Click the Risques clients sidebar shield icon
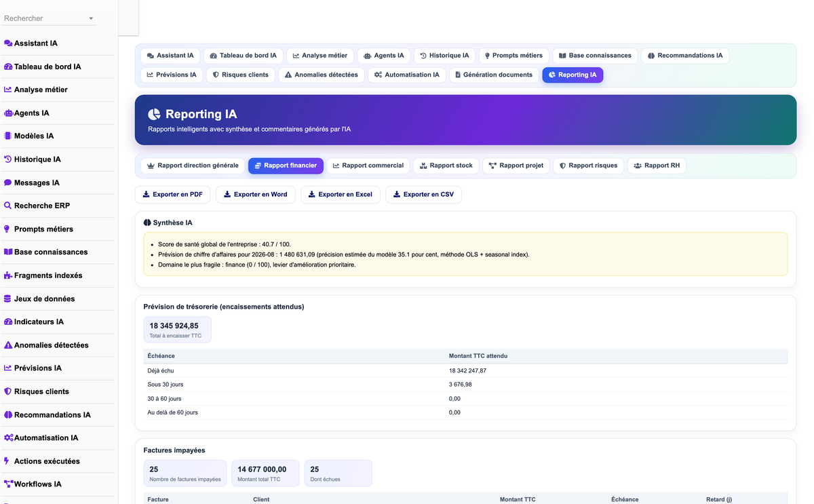Viewport: 814px width, 504px height. (x=8, y=391)
